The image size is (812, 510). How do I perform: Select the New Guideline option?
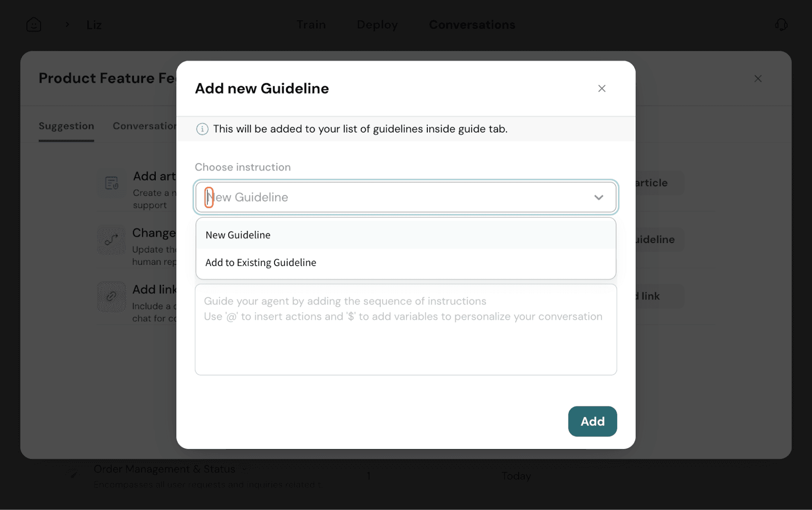click(238, 235)
